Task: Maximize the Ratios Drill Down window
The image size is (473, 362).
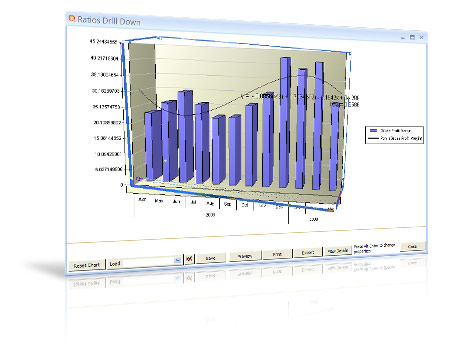Action: [x=412, y=37]
